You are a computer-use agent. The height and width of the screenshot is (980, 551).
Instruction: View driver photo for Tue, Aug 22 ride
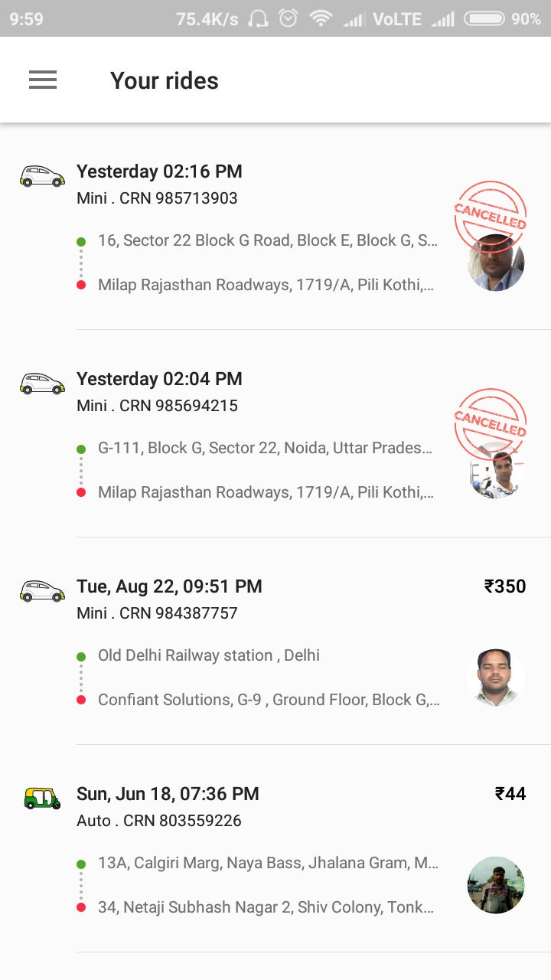496,678
